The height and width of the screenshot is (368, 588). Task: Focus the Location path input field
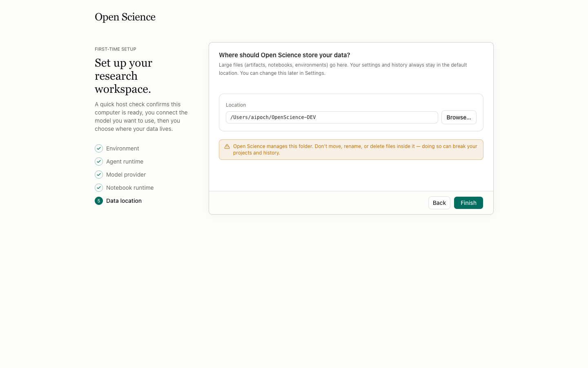[332, 117]
